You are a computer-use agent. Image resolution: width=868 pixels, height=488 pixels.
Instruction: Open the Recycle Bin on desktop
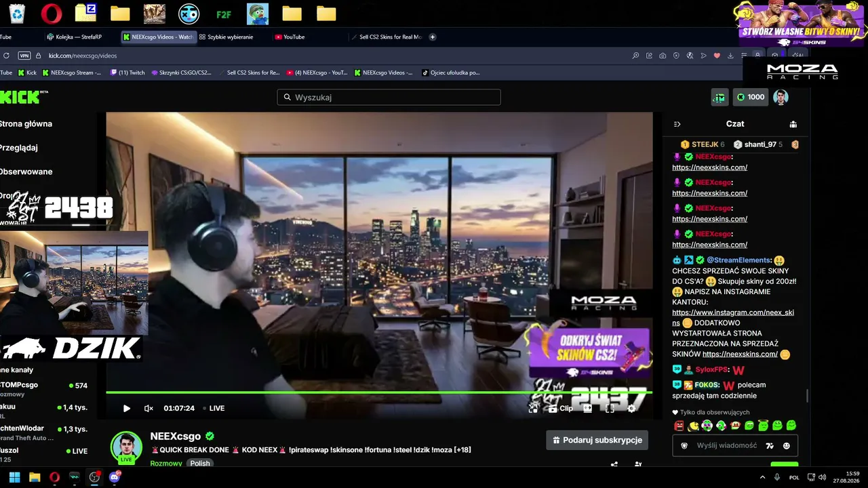click(x=16, y=13)
